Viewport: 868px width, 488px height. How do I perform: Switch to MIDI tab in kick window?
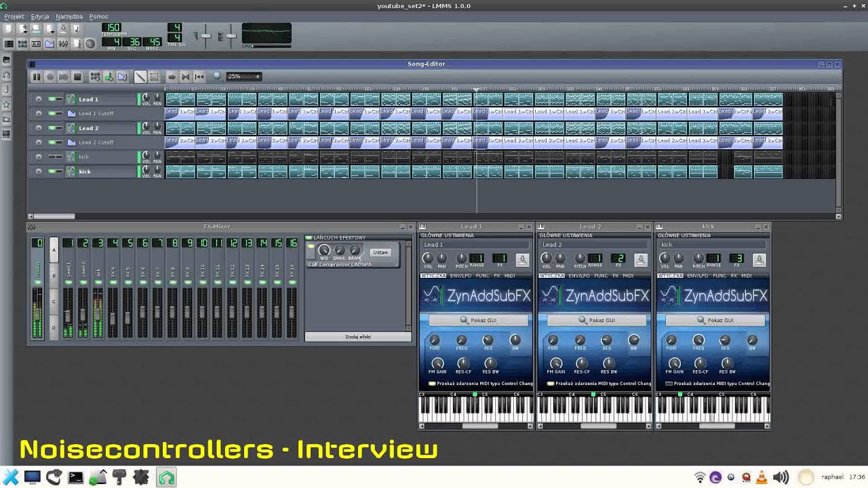tap(747, 276)
